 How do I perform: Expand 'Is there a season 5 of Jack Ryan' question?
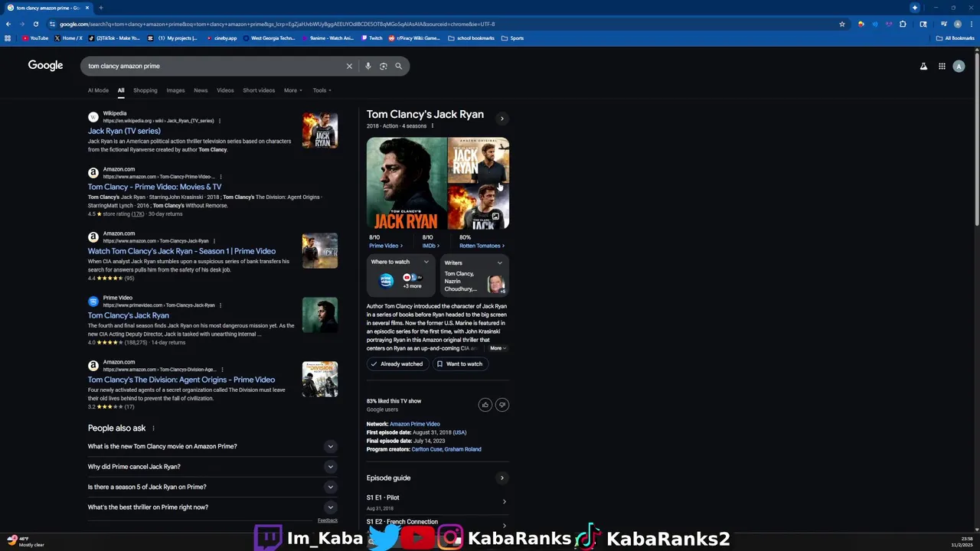tap(212, 487)
